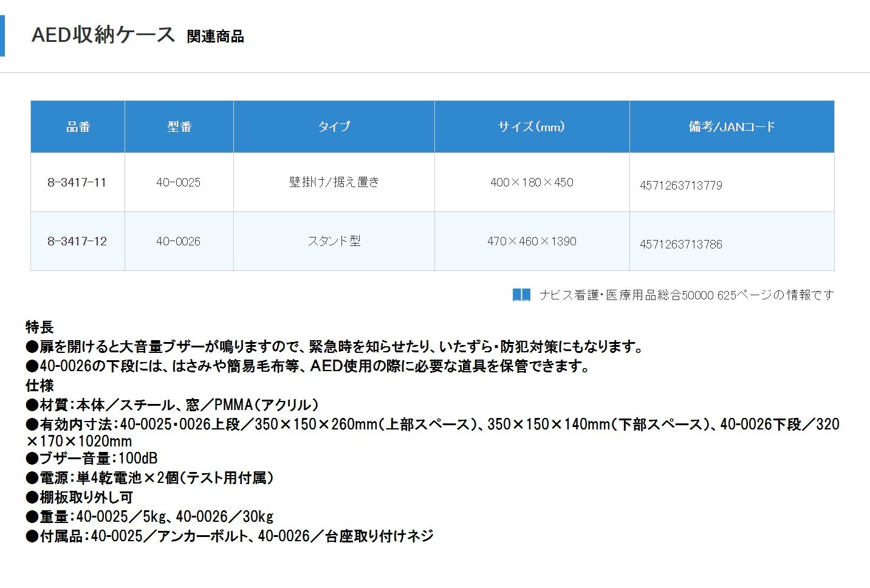Click the size 400×180×450 cell
The width and height of the screenshot is (870, 588).
coord(532,182)
